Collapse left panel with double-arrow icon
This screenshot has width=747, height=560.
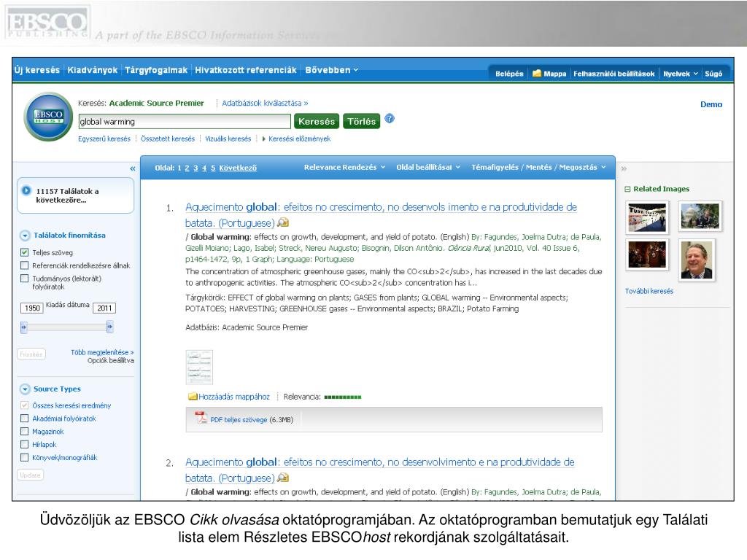point(133,168)
